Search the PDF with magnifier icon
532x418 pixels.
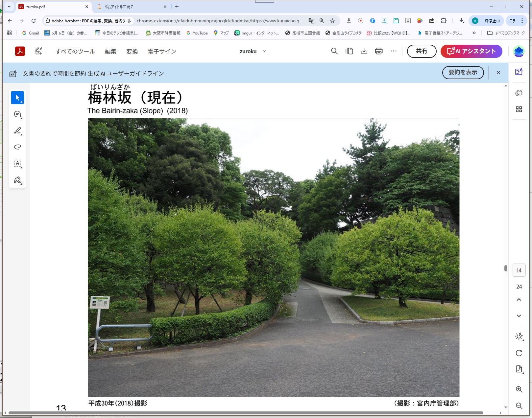[334, 51]
